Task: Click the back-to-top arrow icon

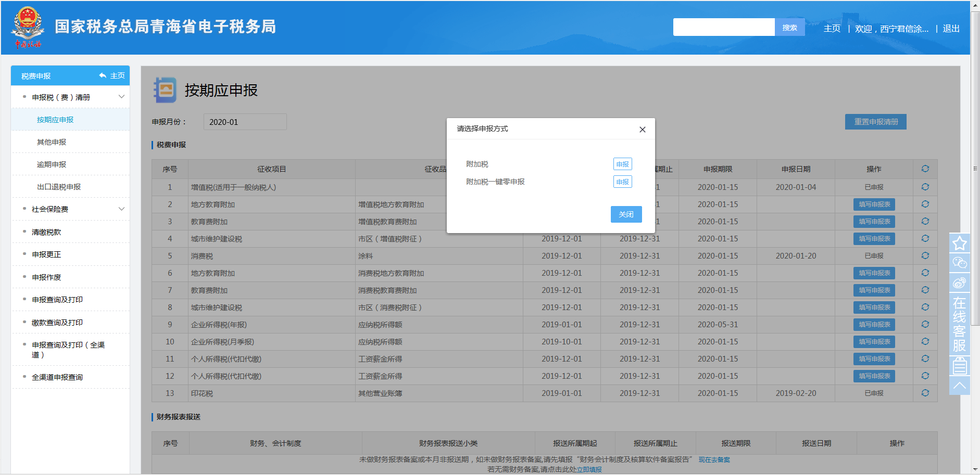Action: click(959, 386)
